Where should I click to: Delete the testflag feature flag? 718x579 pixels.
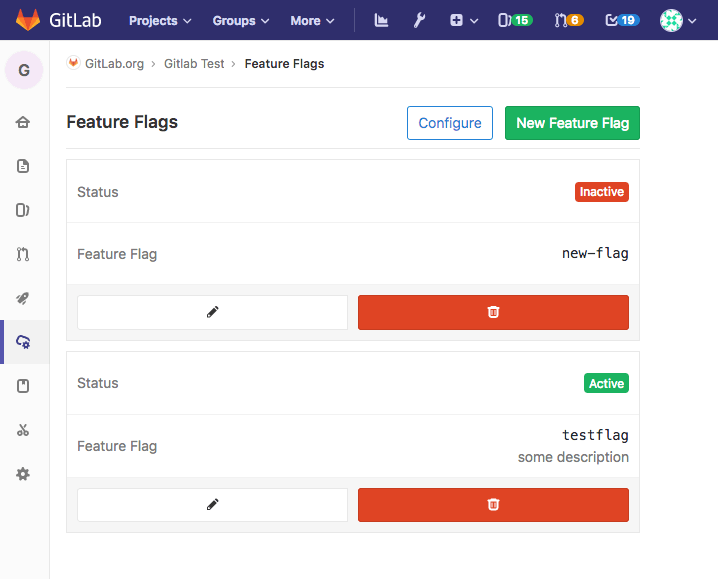(493, 505)
